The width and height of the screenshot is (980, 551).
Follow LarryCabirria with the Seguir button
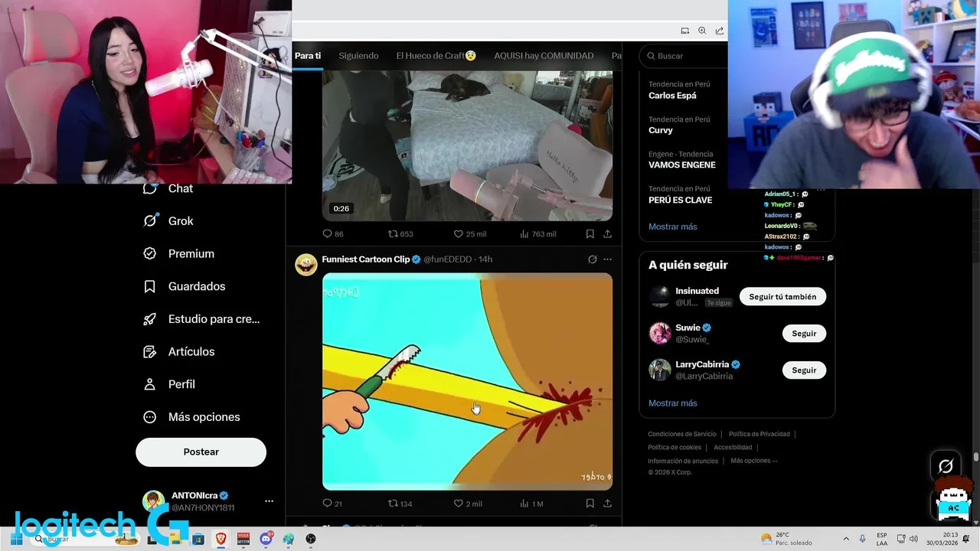pos(804,370)
